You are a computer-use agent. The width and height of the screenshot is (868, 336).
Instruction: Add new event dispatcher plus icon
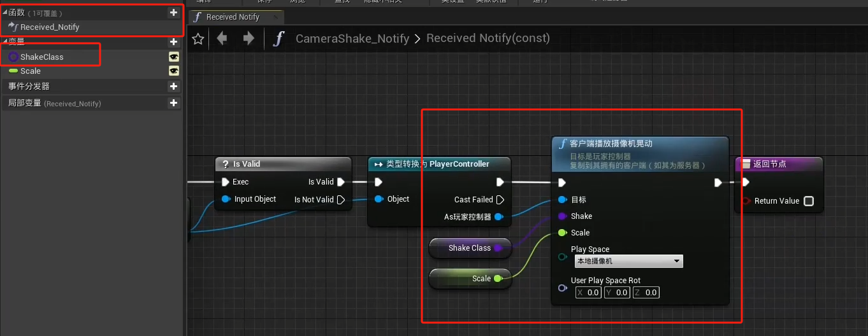[173, 86]
